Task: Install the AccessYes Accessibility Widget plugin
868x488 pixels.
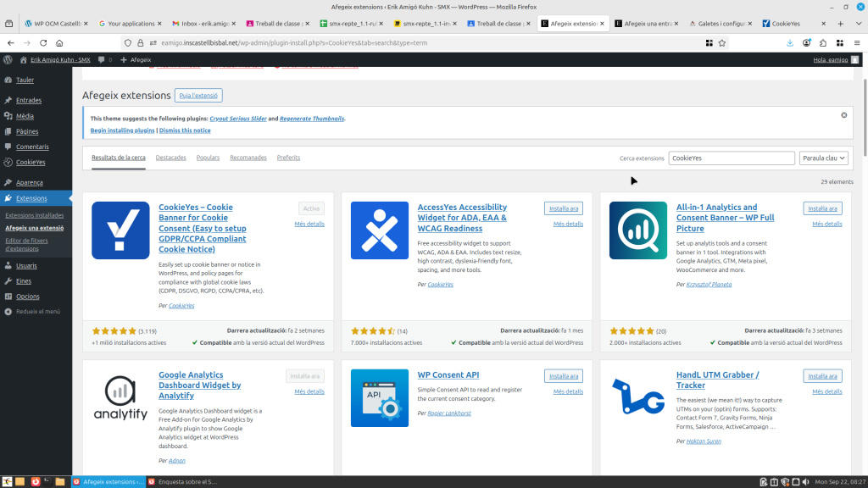Action: point(563,208)
